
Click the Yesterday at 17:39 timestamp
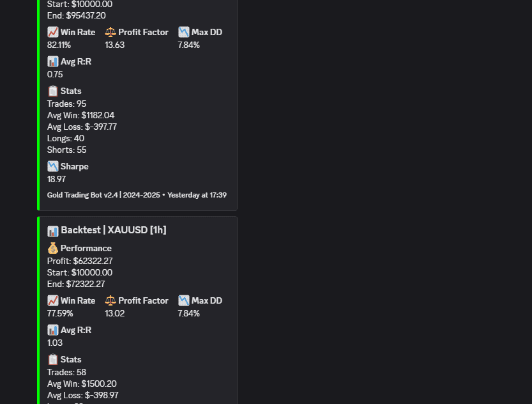pyautogui.click(x=197, y=195)
